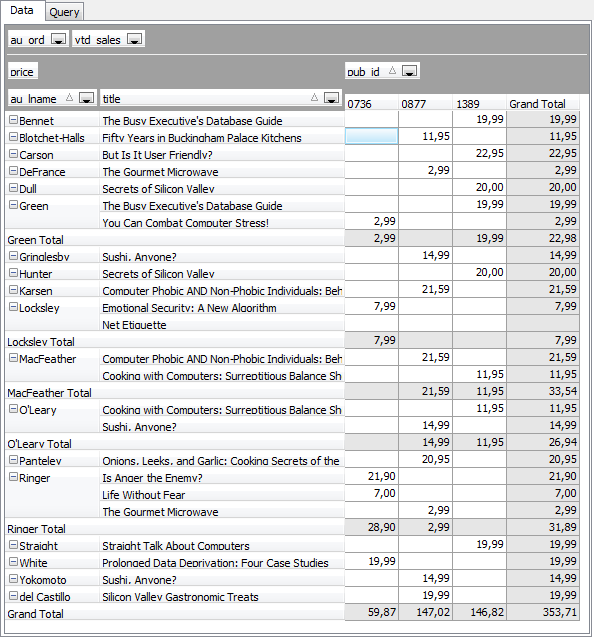The image size is (594, 638).
Task: Collapse the Locksley author group
Action: pyautogui.click(x=13, y=307)
